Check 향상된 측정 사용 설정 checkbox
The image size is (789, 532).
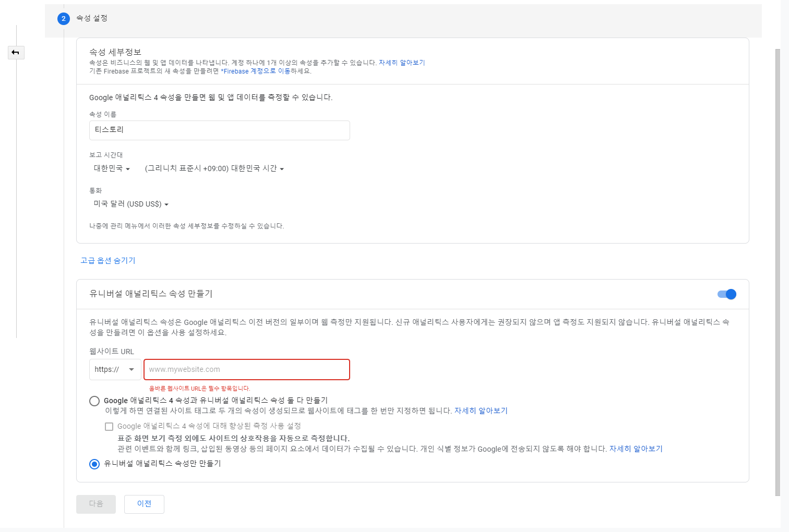(x=109, y=427)
